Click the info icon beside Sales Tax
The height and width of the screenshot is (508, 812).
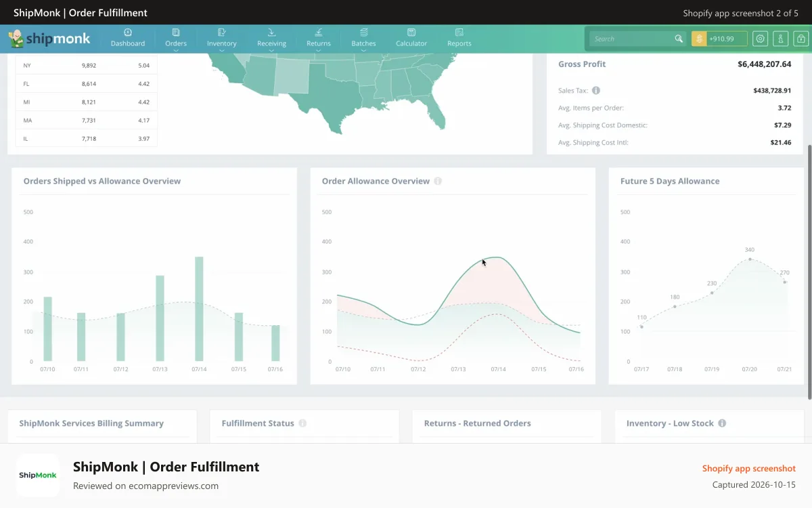596,90
